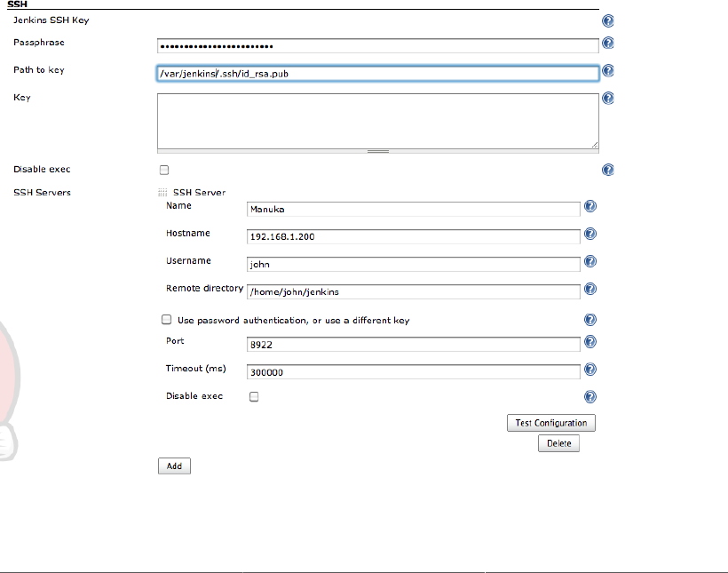Delete the Manuka SSH server
The height and width of the screenshot is (573, 728).
(558, 443)
